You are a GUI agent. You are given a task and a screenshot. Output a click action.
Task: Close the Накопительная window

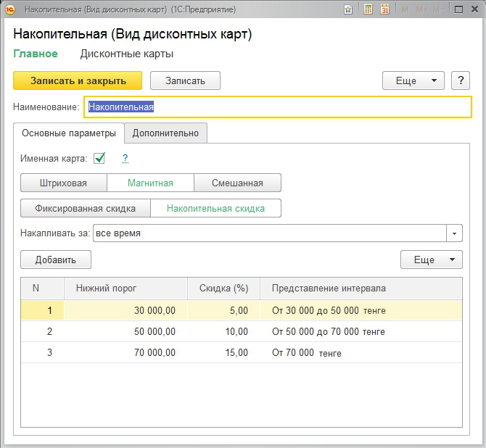coord(474,9)
